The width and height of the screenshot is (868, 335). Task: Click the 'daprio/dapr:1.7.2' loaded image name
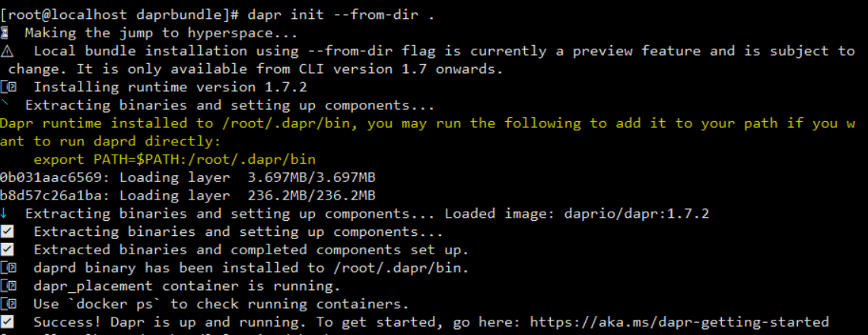click(x=637, y=214)
